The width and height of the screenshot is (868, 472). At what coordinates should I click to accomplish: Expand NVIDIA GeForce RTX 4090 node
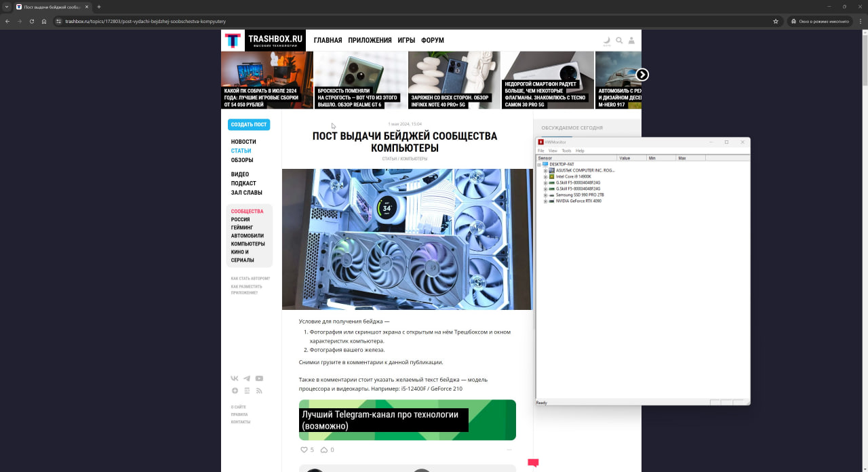point(545,201)
